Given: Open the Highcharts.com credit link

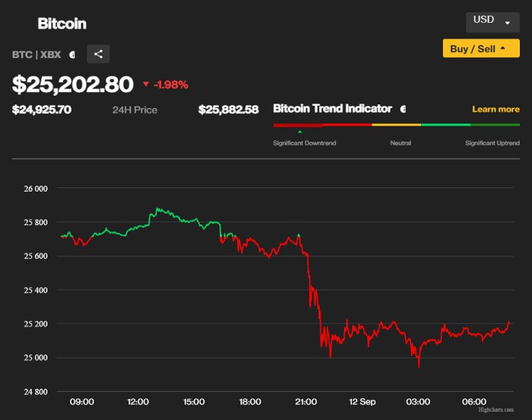Looking at the screenshot, I should click(496, 410).
